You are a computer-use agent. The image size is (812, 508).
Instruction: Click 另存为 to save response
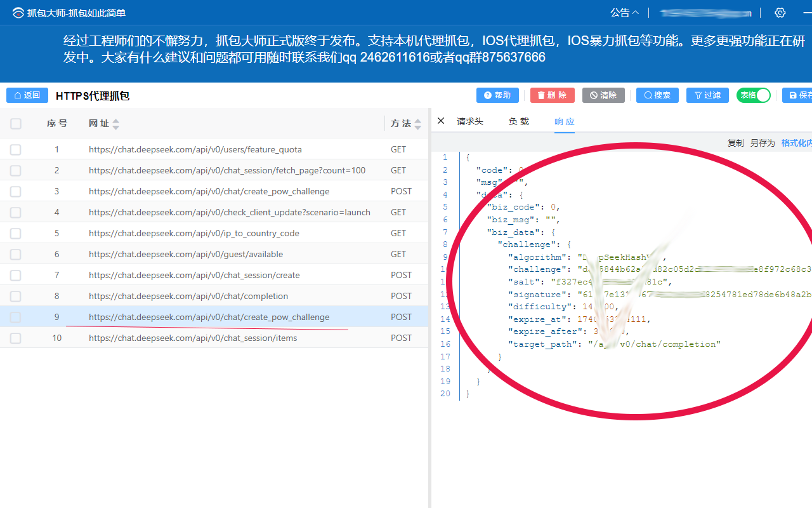(763, 143)
